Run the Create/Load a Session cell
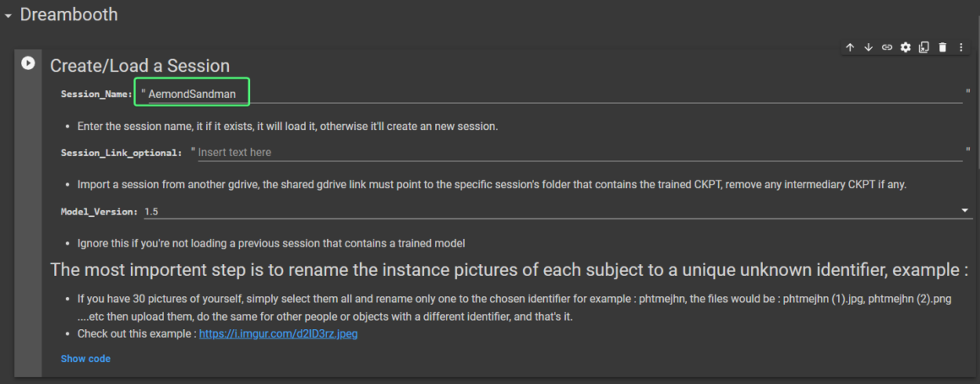The width and height of the screenshot is (980, 384). pos(28,63)
